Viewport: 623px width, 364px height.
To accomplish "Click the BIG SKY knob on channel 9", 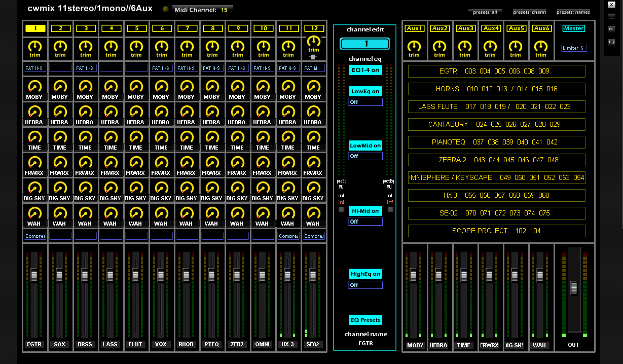I will point(237,188).
